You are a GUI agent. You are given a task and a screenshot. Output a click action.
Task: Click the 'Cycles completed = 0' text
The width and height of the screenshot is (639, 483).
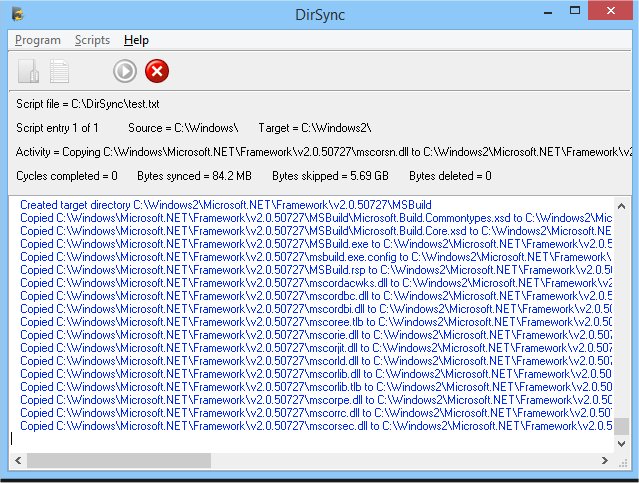(67, 176)
